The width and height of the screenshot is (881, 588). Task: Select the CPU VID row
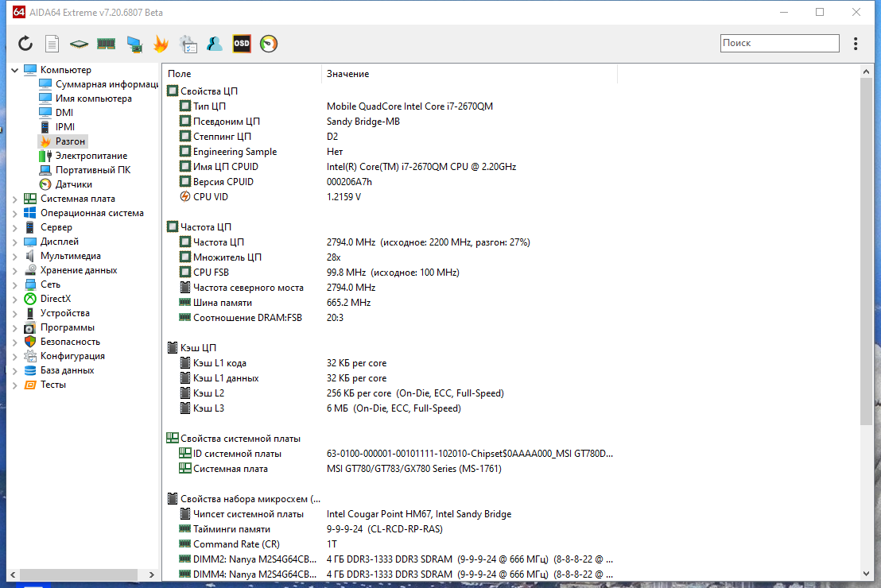click(x=390, y=196)
